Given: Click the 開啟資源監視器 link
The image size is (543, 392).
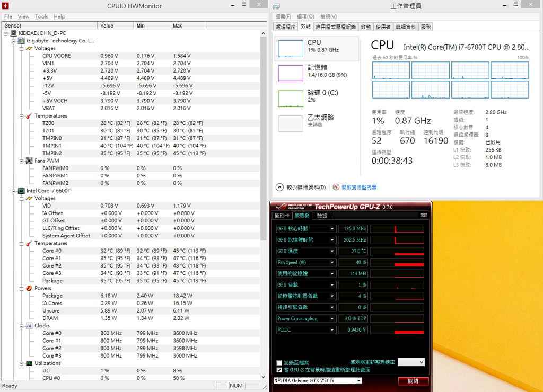Looking at the screenshot, I should 359,187.
